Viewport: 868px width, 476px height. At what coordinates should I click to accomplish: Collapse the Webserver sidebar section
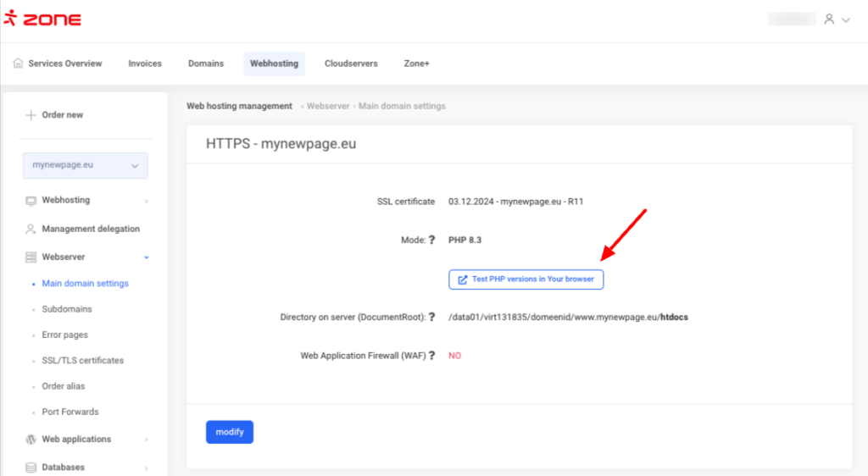pyautogui.click(x=147, y=257)
